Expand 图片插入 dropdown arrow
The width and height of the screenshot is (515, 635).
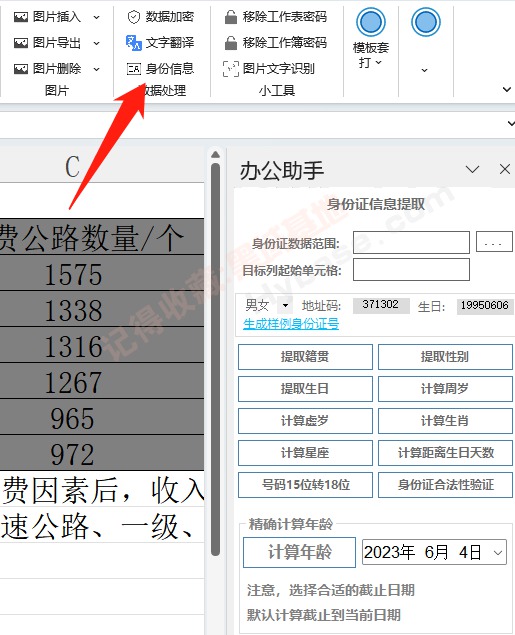(96, 17)
